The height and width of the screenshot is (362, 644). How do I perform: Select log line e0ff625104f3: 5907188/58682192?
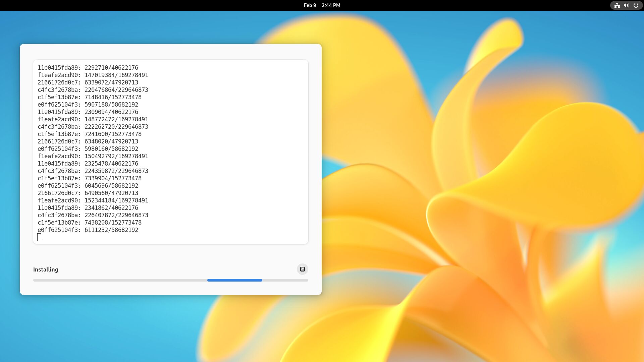tap(88, 105)
